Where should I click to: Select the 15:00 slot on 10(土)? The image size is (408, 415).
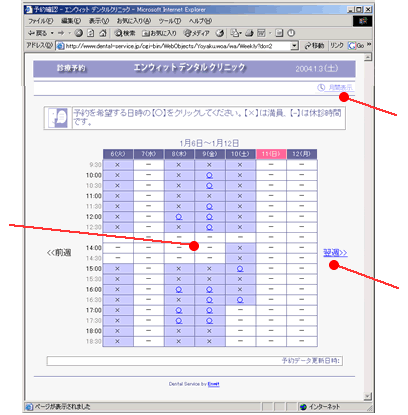tap(240, 269)
